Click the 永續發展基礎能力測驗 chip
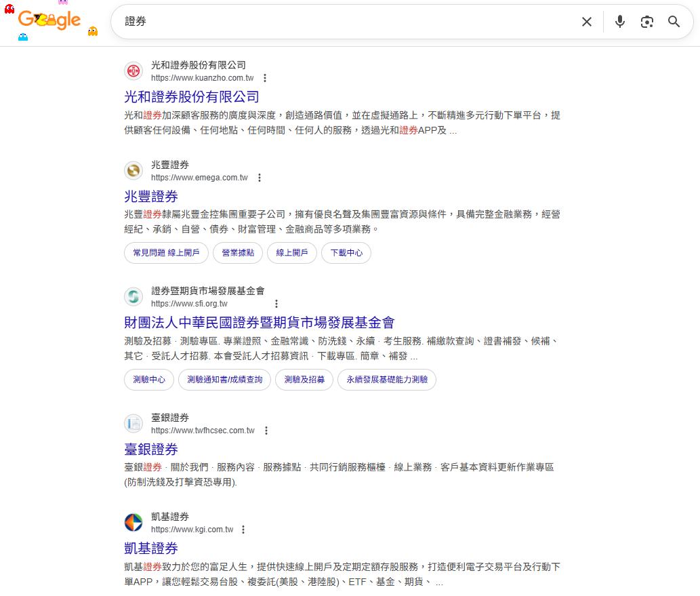700x596 pixels. tap(386, 380)
